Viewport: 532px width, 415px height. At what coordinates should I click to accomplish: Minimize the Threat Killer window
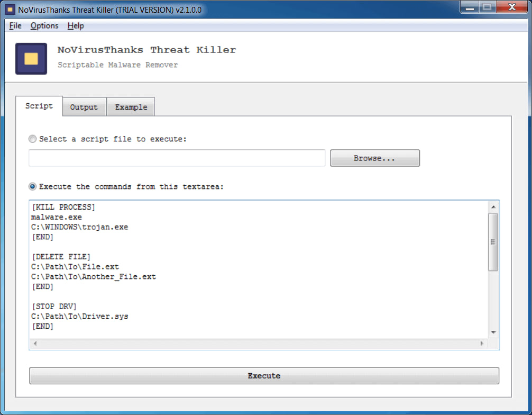[470, 7]
